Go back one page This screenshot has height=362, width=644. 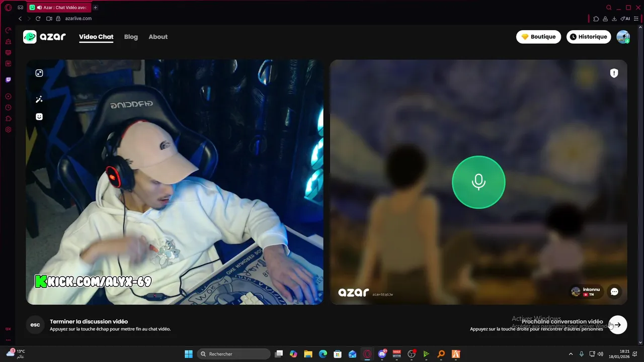coord(20,19)
